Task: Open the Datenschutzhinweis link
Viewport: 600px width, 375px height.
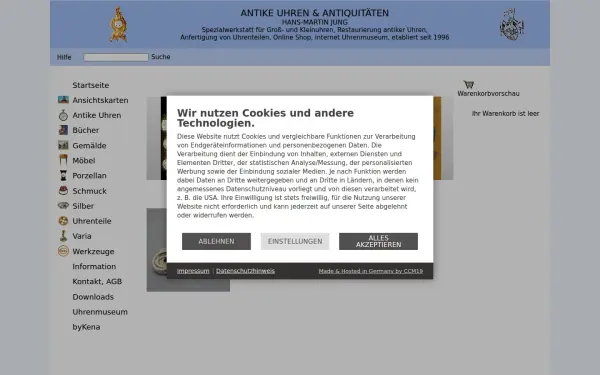Action: [245, 271]
